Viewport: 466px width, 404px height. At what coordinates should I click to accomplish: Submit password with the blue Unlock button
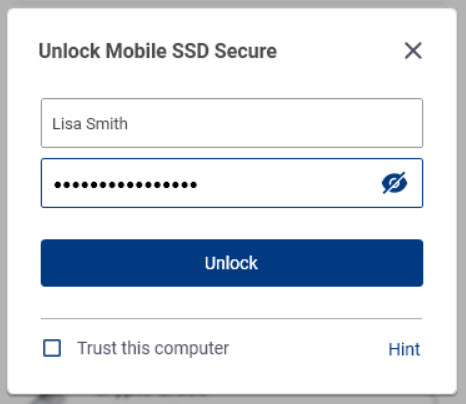(x=232, y=263)
